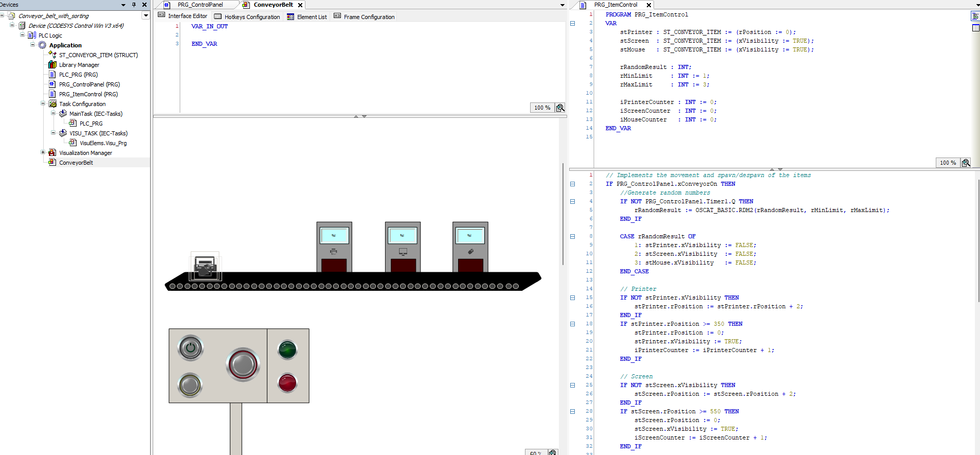This screenshot has height=455, width=980.
Task: Click 100 % zoom in PRG_ItemControl declaration
Action: click(x=948, y=163)
